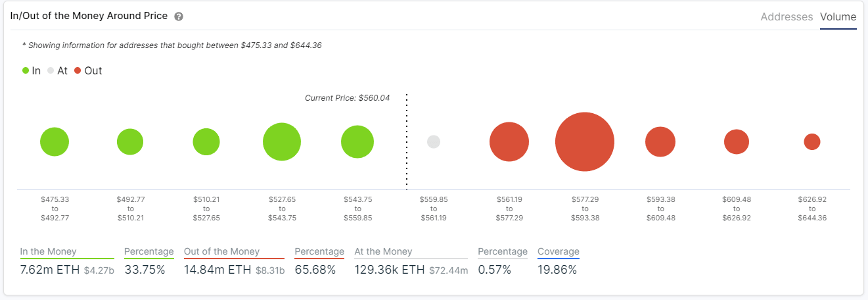Select the Volume tab
The height and width of the screenshot is (300, 868).
pyautogui.click(x=838, y=17)
